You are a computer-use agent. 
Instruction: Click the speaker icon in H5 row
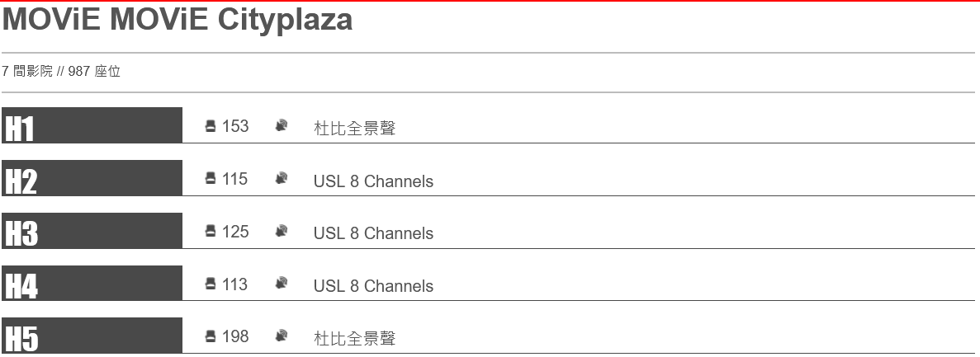282,336
